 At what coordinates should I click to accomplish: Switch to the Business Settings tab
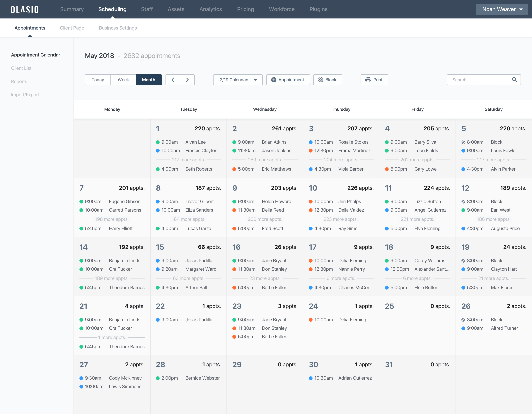point(118,28)
